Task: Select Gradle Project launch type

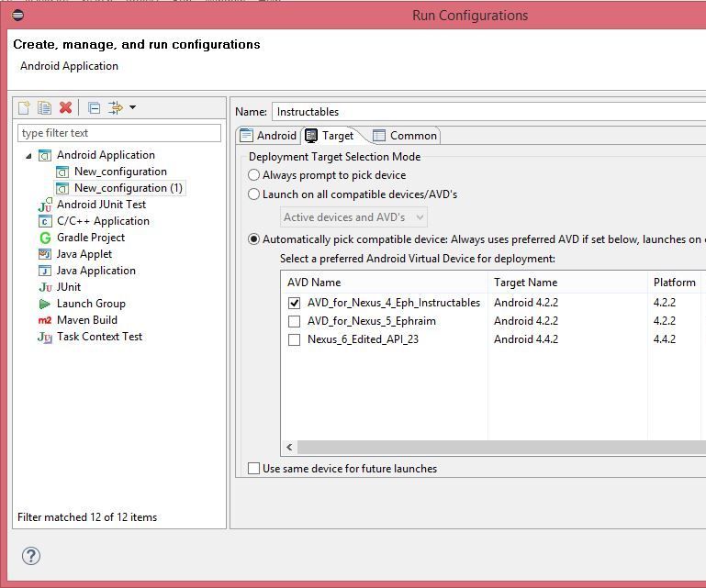Action: pyautogui.click(x=91, y=238)
